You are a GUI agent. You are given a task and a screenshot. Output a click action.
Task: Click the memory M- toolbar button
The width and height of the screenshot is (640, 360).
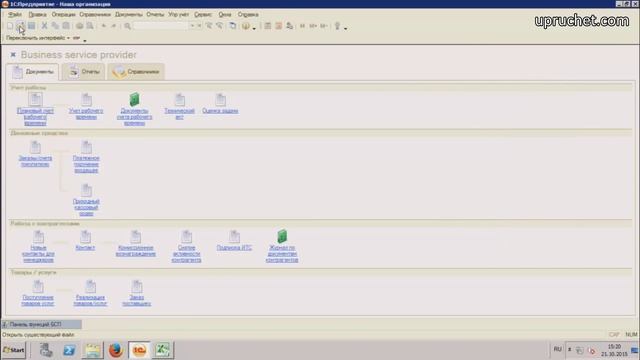(324, 26)
